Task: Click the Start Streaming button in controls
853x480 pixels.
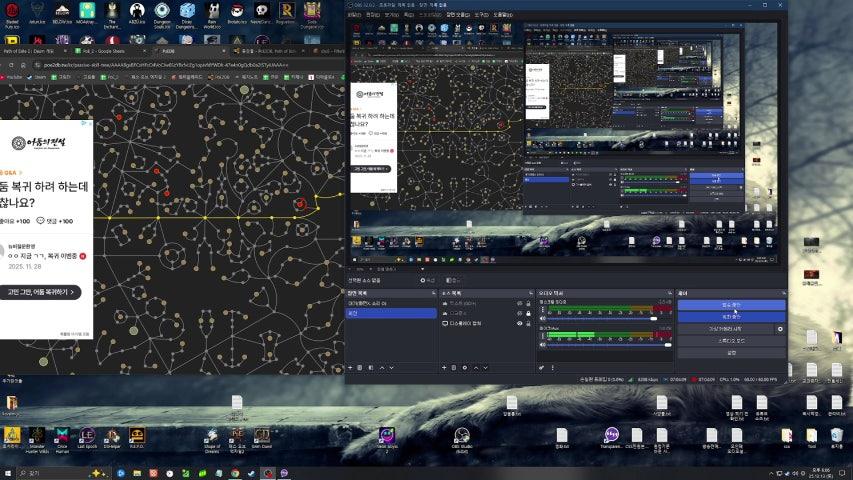Action: click(730, 304)
